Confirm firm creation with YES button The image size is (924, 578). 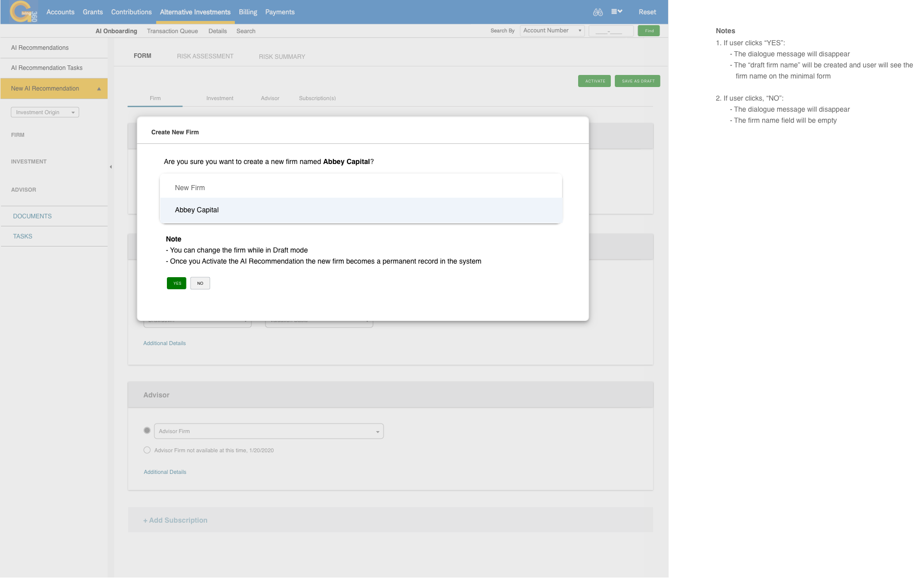pos(176,283)
